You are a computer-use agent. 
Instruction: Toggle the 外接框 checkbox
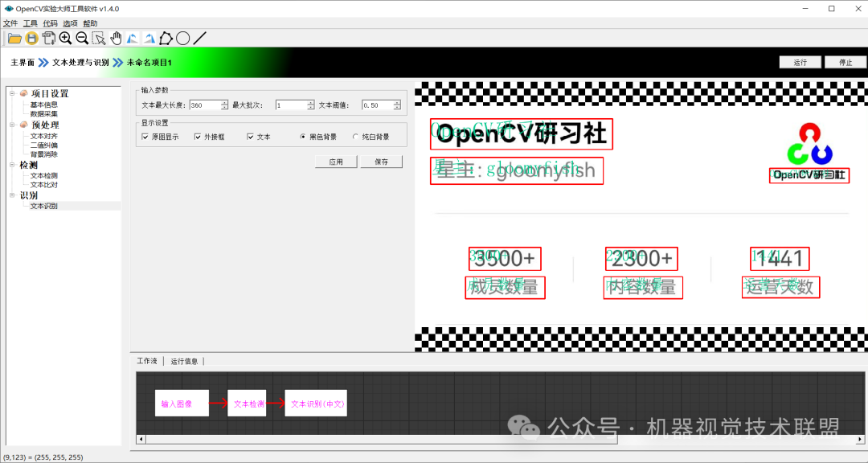coord(198,137)
